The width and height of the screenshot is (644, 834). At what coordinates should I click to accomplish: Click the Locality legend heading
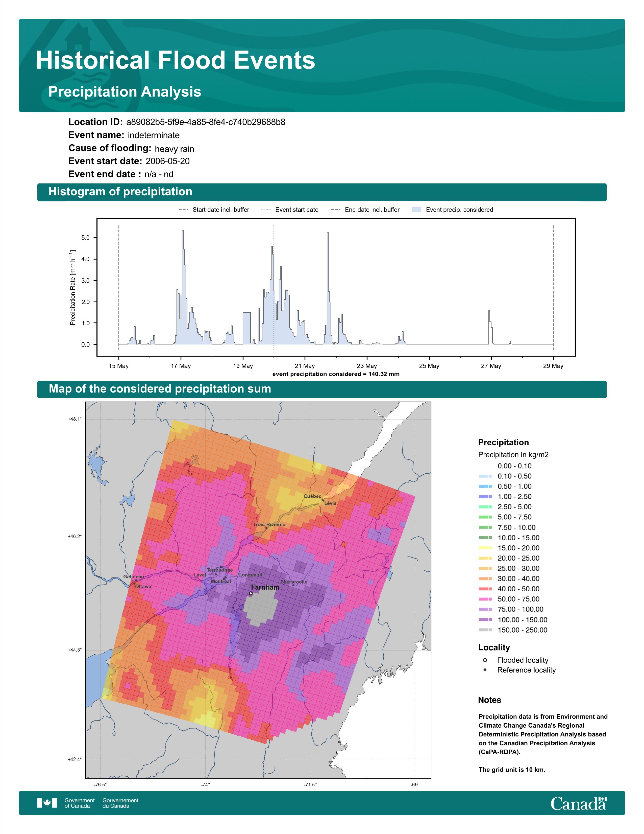coord(494,648)
